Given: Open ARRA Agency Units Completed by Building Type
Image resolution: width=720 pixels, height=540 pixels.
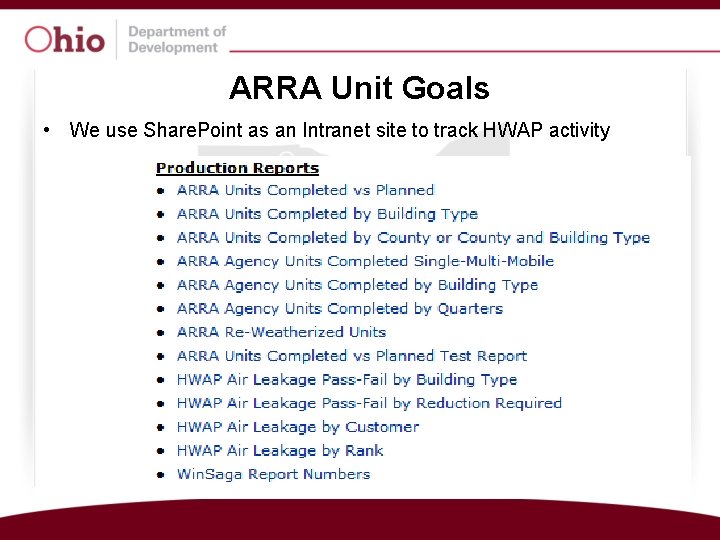Looking at the screenshot, I should pos(357,285).
